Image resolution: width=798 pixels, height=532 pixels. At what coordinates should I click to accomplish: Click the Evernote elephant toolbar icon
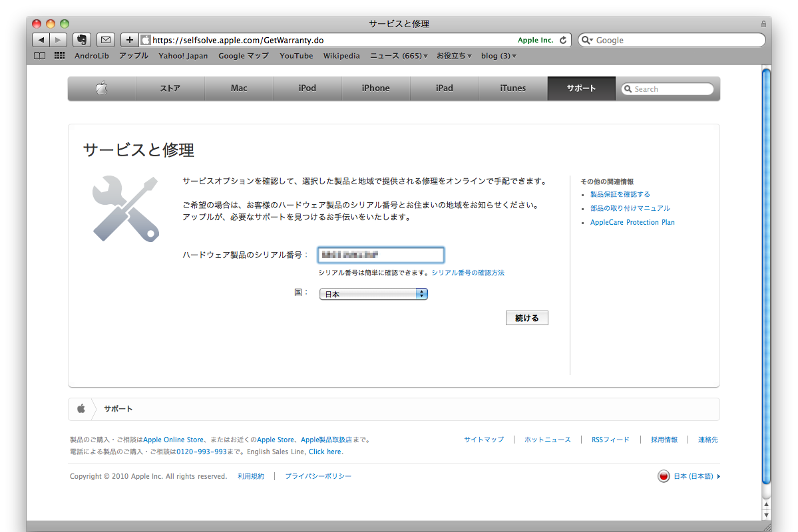pyautogui.click(x=81, y=40)
